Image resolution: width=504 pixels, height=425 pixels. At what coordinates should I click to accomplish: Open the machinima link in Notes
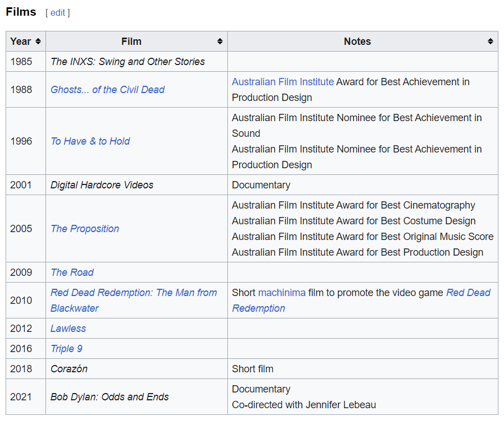(x=282, y=293)
